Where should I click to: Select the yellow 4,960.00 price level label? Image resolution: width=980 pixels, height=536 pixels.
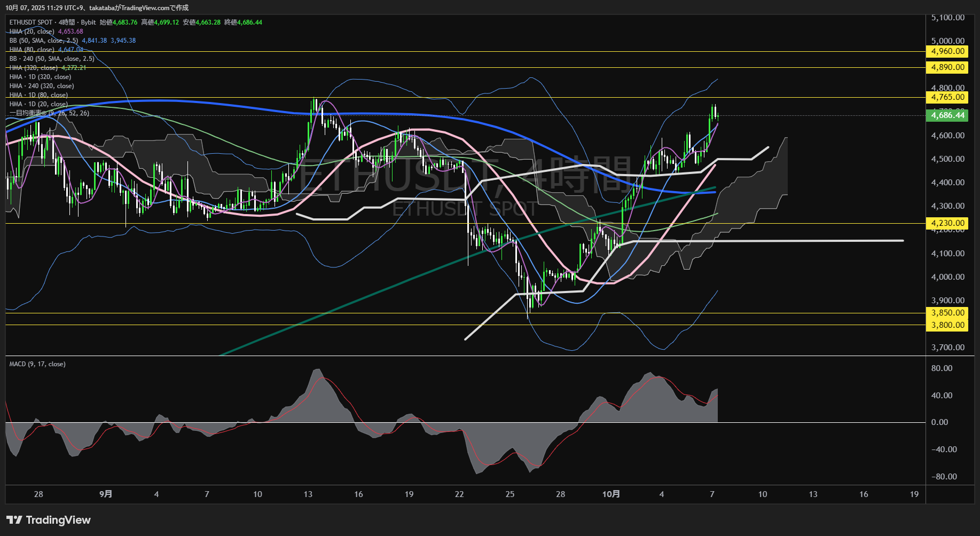click(947, 51)
